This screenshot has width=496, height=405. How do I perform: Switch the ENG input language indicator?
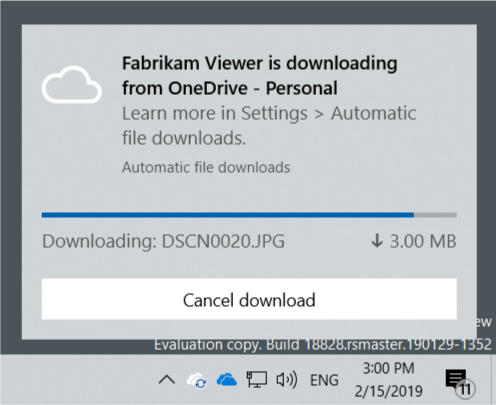[324, 380]
